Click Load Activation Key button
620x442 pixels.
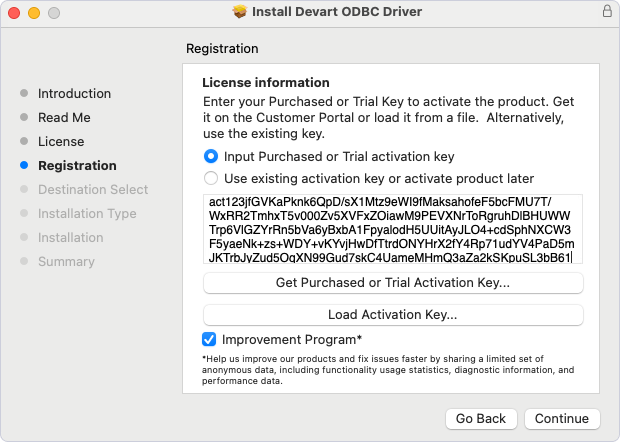tap(393, 315)
